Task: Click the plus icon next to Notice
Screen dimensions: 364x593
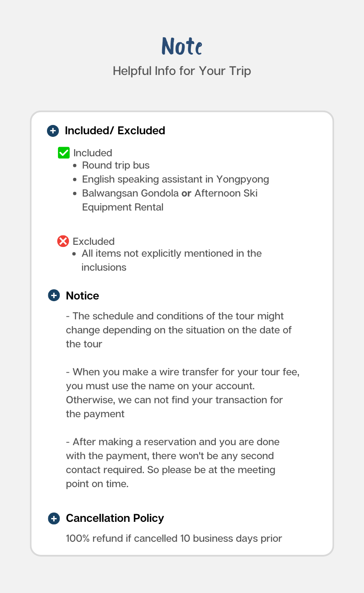Action: 54,296
